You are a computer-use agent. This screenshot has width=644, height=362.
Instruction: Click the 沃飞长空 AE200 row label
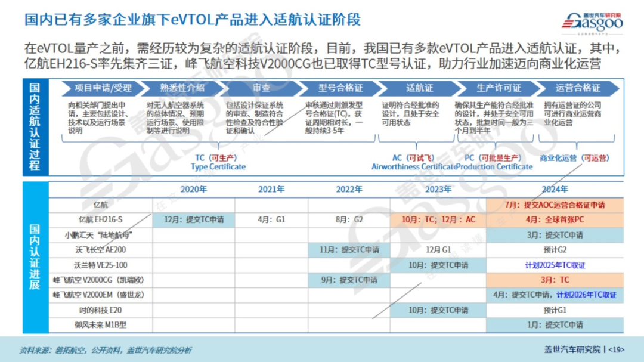tap(101, 250)
